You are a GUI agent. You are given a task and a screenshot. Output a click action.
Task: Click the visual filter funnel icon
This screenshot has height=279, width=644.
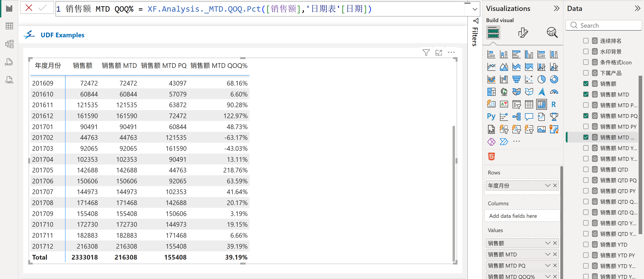point(426,52)
